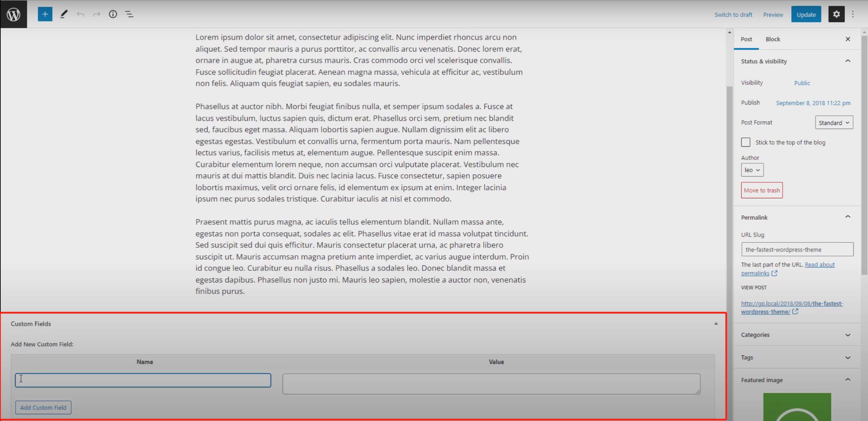Click the Update button
Screen dimensions: 868x421
click(806, 14)
